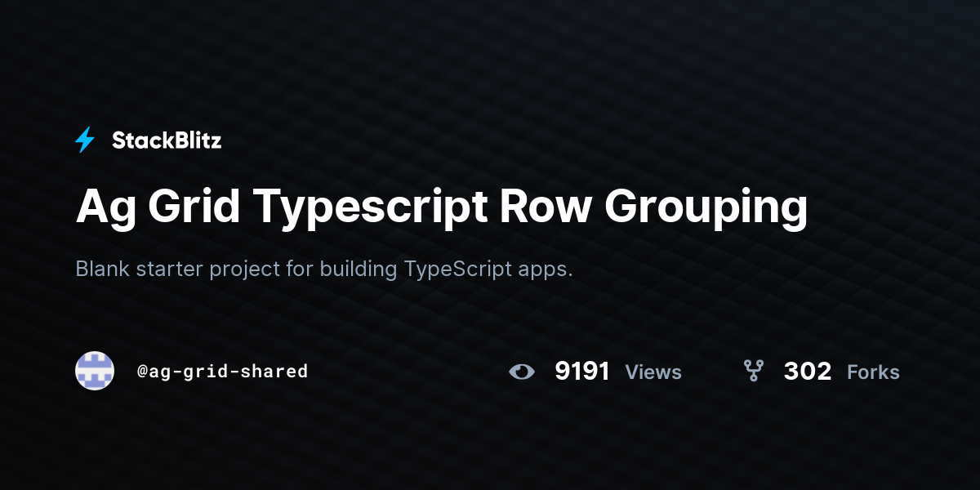Click the Blank starter project description line
This screenshot has width=980, height=490.
coord(324,269)
